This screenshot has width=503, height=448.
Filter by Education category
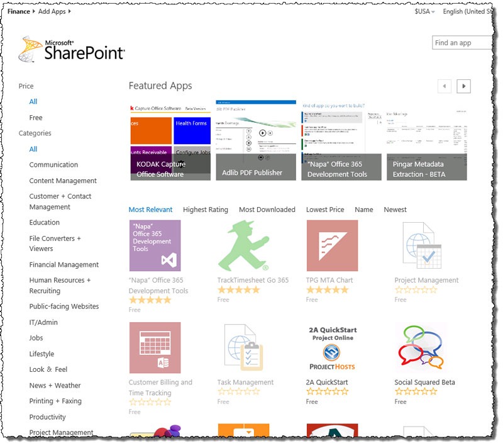44,222
